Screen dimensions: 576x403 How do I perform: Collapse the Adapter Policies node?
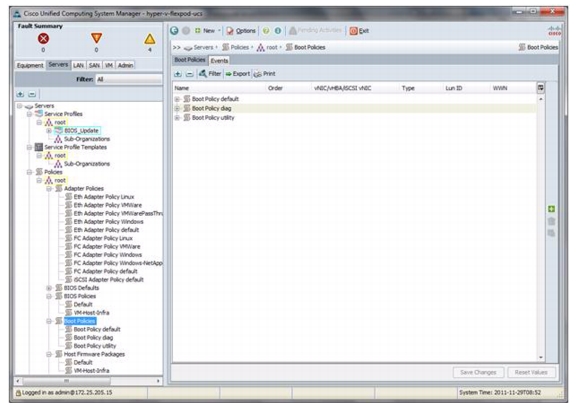click(x=49, y=188)
